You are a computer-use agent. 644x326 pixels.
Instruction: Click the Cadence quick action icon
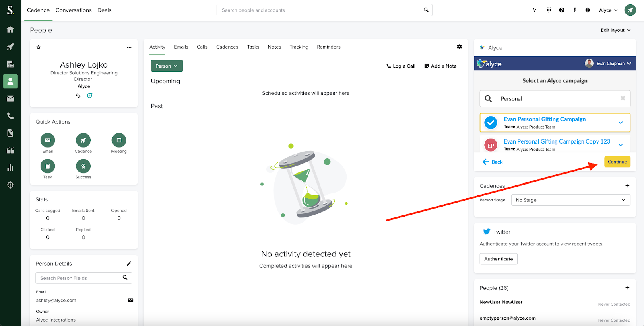point(83,140)
